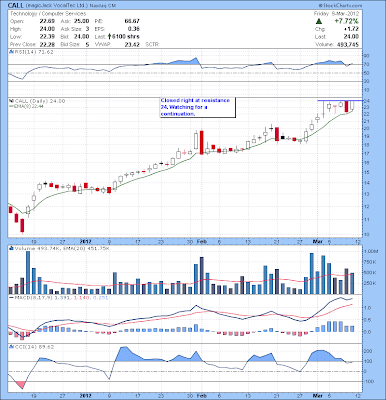This screenshot has height=400, width=386.
Task: Click the red CCI area below -100
Action: coord(20,384)
